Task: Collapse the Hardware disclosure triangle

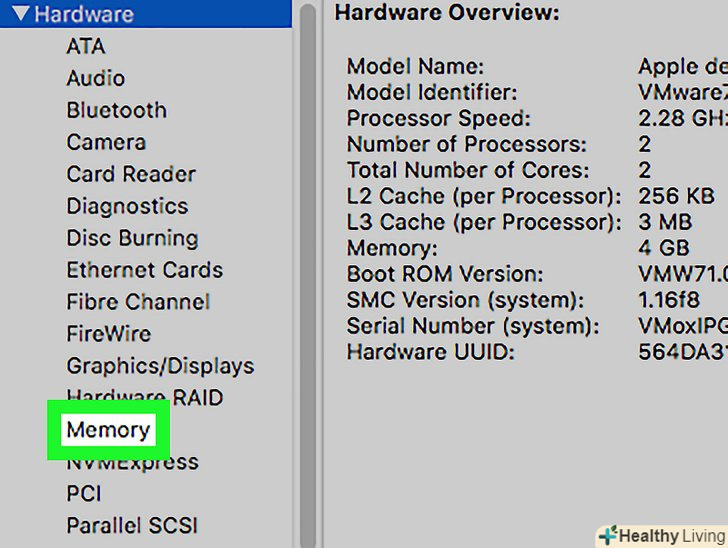Action: tap(18, 15)
